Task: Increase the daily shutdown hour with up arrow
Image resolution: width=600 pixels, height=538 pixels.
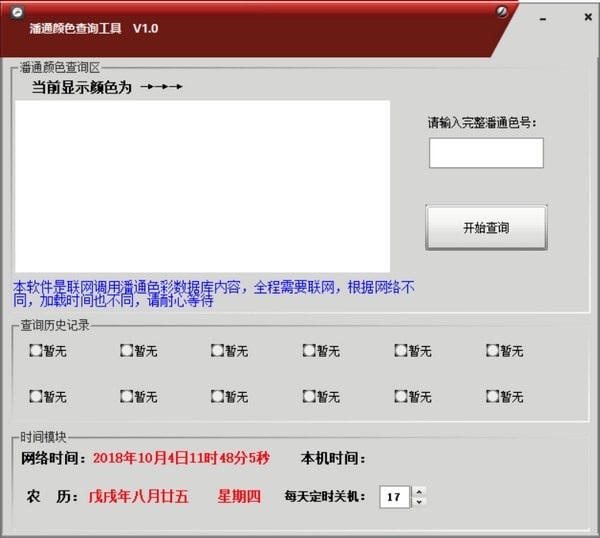Action: pos(419,492)
